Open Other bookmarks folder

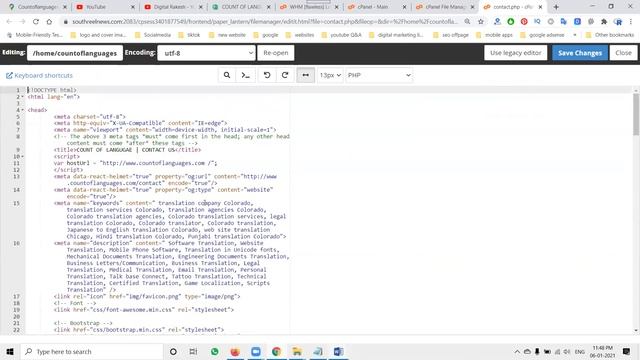610,35
